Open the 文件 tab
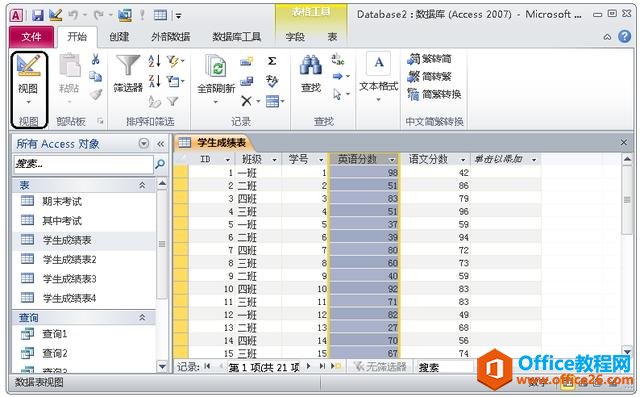The image size is (640, 397). point(31,37)
